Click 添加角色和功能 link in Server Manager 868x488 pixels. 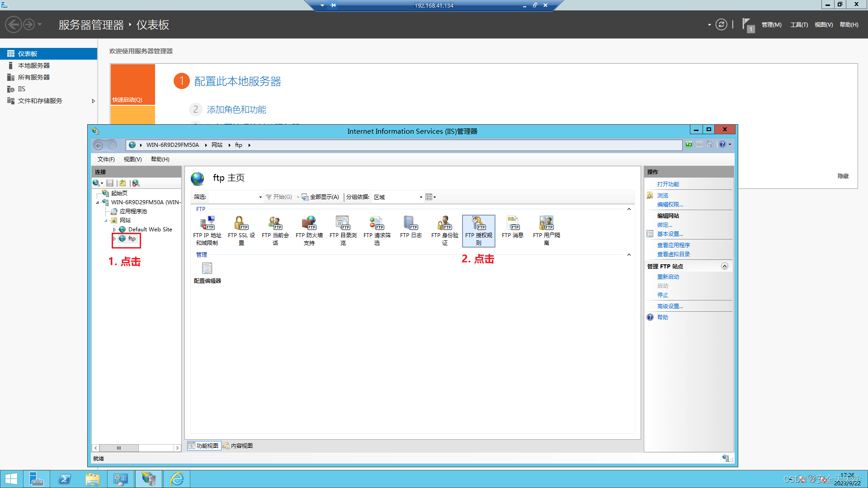(236, 110)
